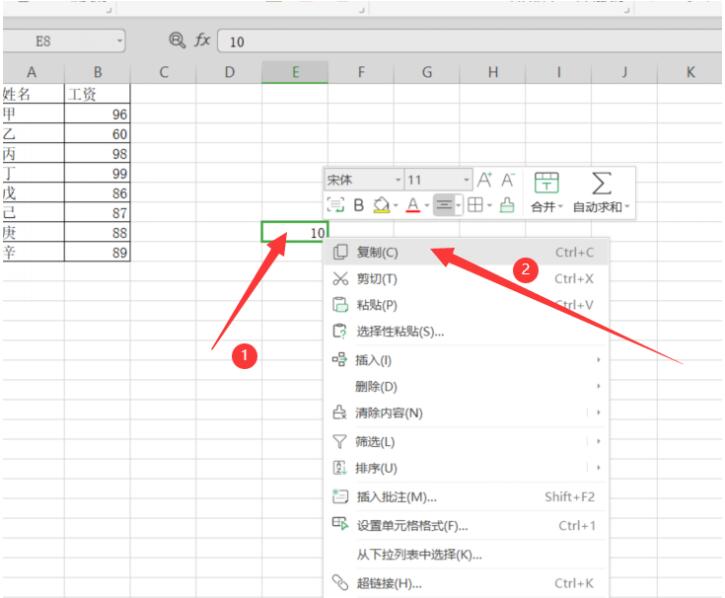Expand the 合并 merge dropdown arrow
This screenshot has width=725, height=598.
tap(560, 207)
